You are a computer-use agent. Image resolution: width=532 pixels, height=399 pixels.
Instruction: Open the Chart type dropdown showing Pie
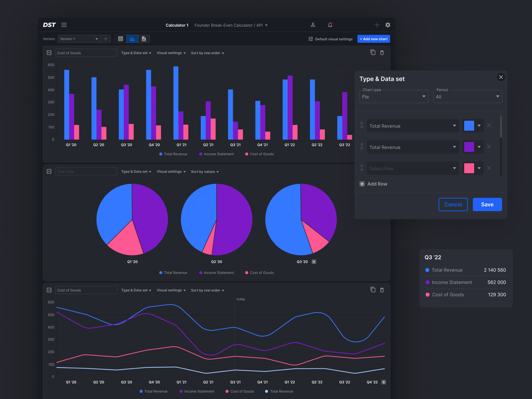coord(394,96)
